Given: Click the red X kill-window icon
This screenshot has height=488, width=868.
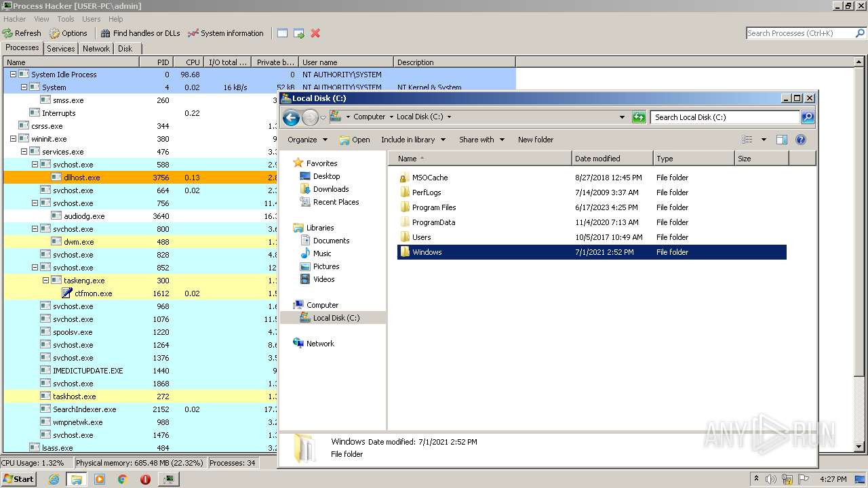Looking at the screenshot, I should 315,33.
